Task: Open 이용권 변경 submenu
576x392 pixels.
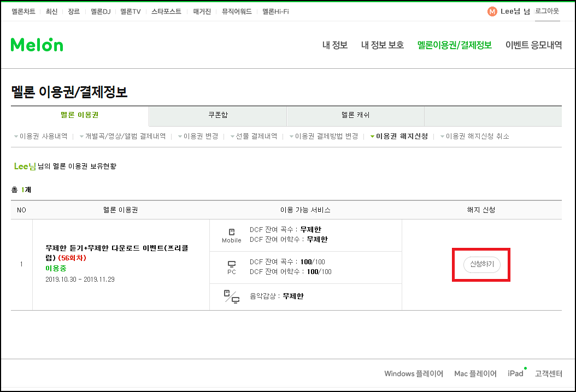Action: (x=201, y=136)
